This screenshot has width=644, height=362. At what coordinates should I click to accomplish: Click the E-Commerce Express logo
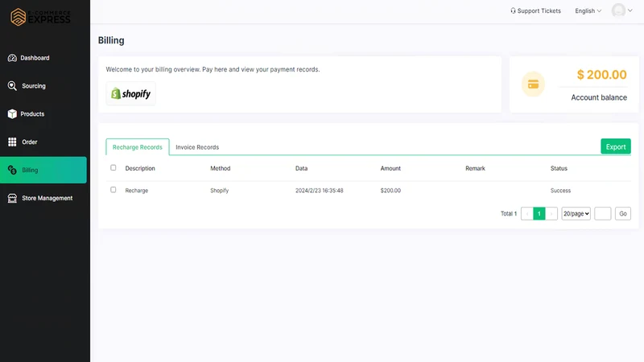click(x=40, y=17)
